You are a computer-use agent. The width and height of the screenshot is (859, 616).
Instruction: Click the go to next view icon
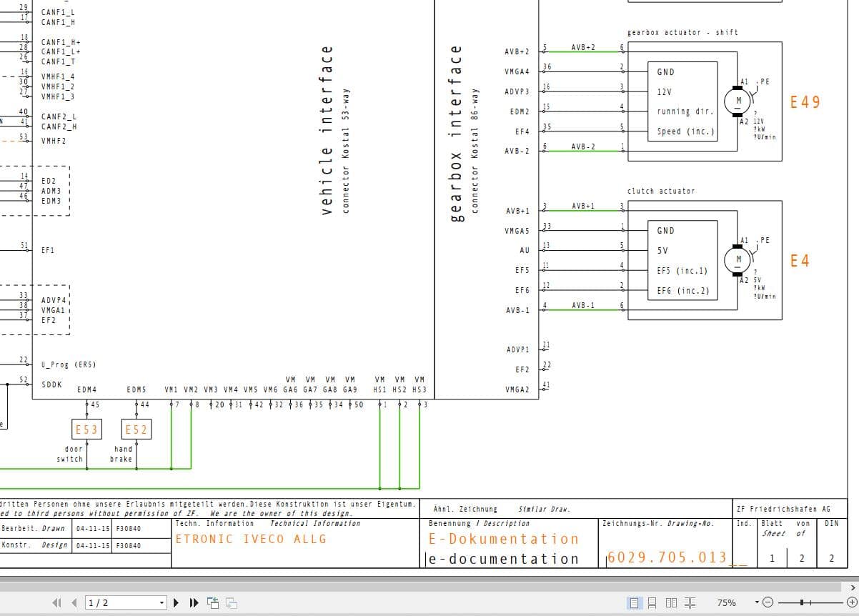(231, 603)
